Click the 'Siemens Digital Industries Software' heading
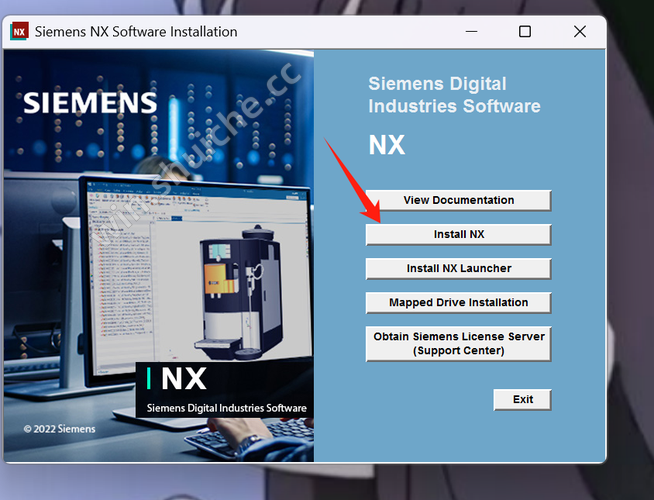Image resolution: width=654 pixels, height=500 pixels. click(x=454, y=95)
